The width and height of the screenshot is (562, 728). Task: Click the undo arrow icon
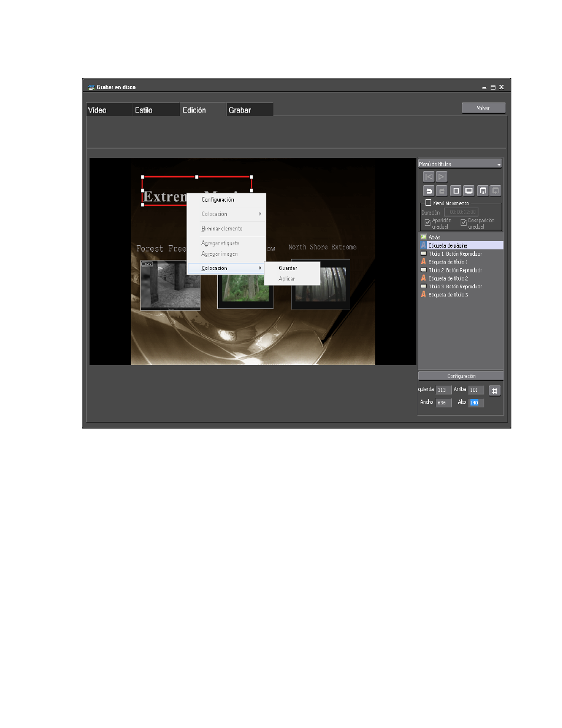[429, 191]
